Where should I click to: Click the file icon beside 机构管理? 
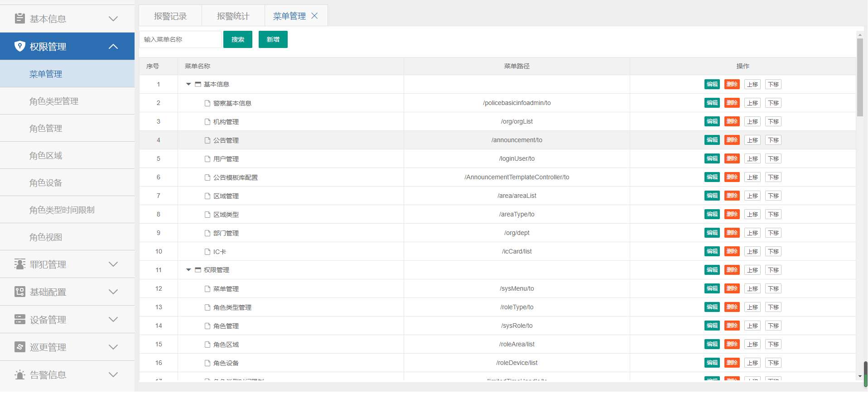pyautogui.click(x=207, y=122)
